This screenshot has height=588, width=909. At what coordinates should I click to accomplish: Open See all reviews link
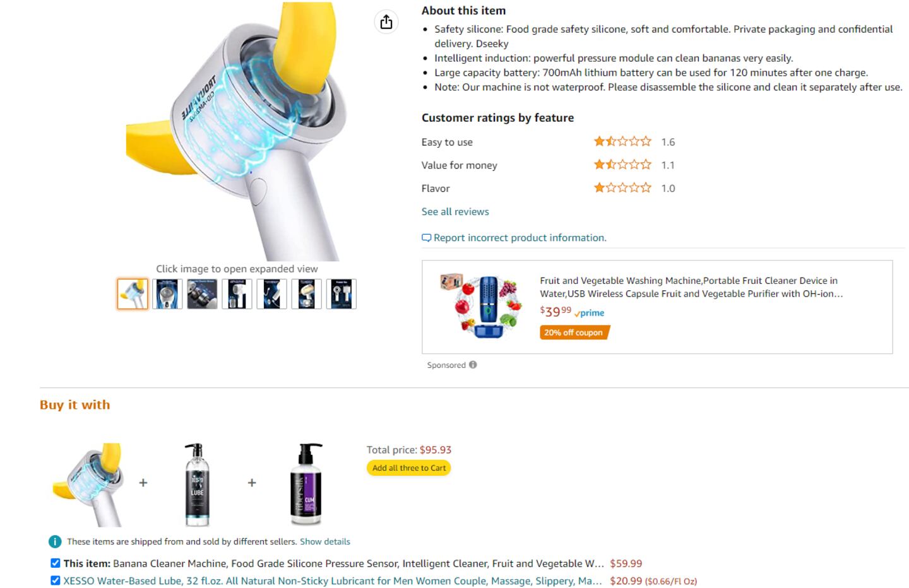(x=455, y=212)
